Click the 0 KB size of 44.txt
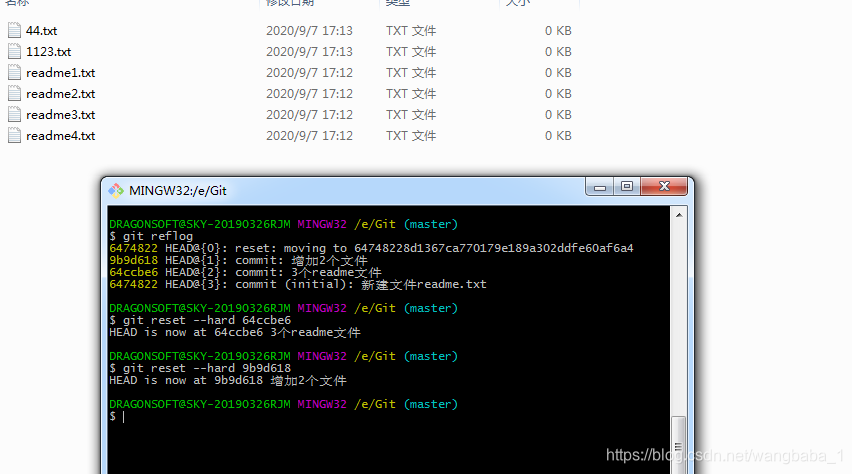The image size is (852, 474). tap(558, 30)
